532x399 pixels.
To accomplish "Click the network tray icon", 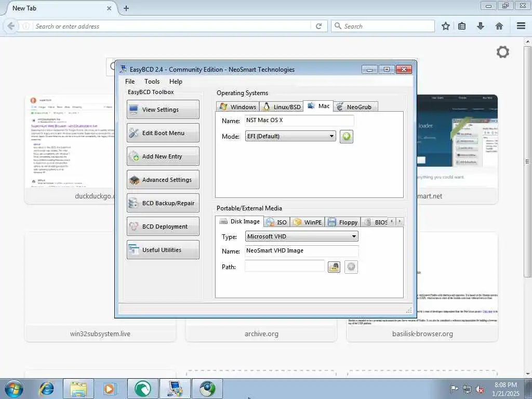I will coord(467,389).
